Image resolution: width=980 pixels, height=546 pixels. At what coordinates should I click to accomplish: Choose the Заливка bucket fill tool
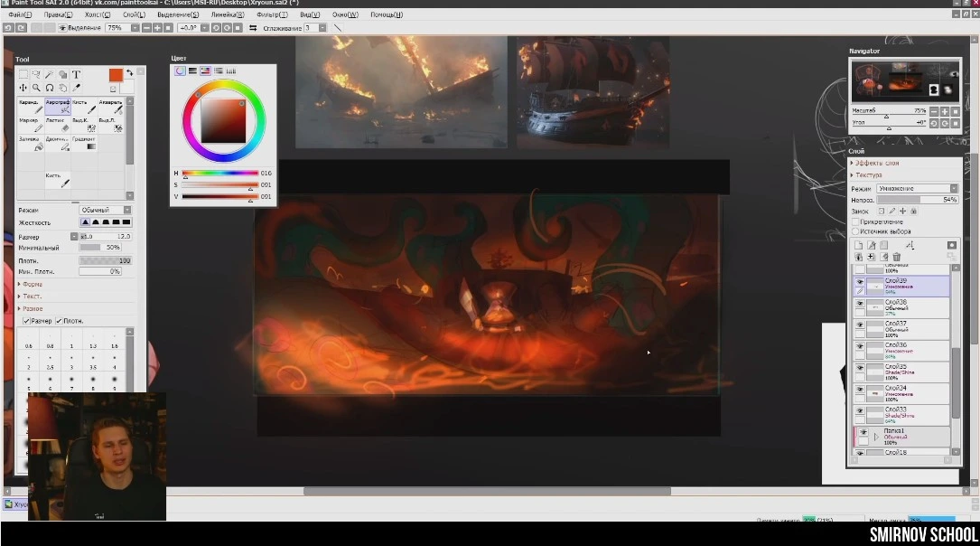point(30,145)
